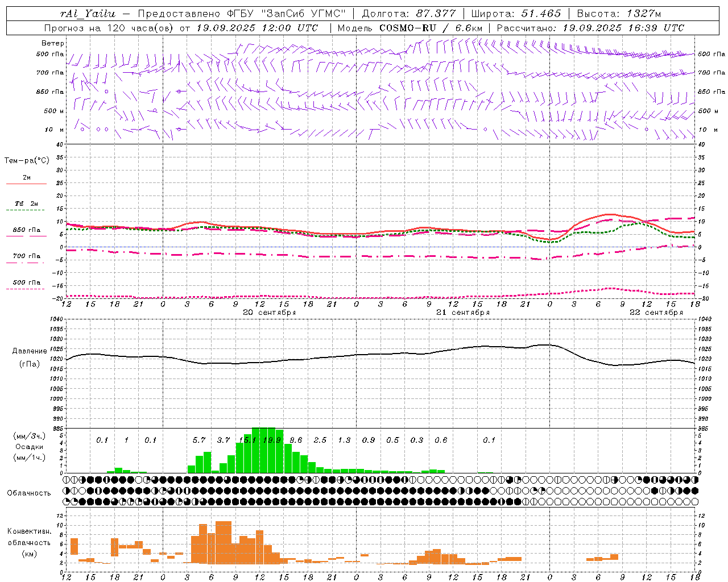Click the 20 сентября date label
This screenshot has height=582, width=728.
(x=269, y=313)
